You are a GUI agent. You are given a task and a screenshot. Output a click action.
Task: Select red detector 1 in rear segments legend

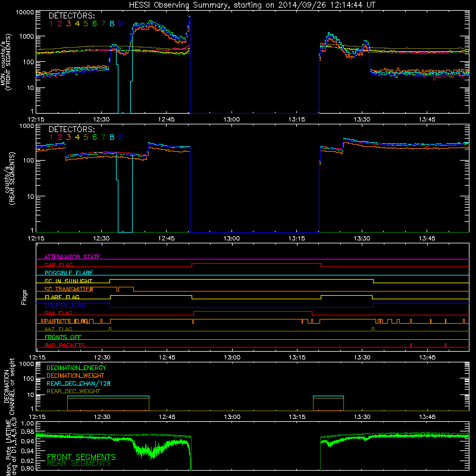tap(51, 137)
